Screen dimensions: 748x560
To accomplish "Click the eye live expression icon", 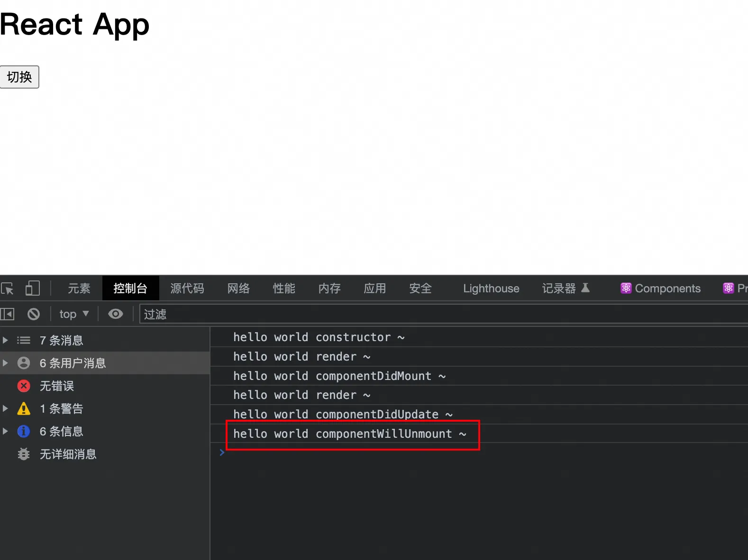I will (x=115, y=314).
